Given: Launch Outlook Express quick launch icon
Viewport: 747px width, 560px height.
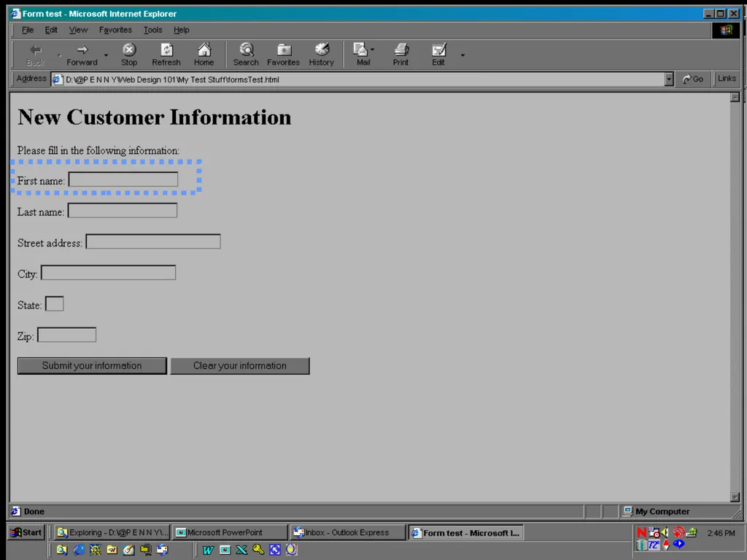Looking at the screenshot, I should (163, 550).
